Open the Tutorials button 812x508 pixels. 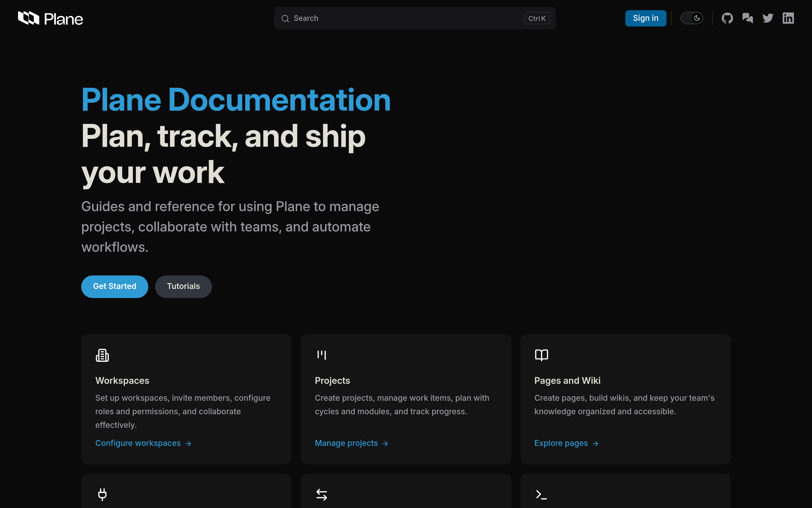click(x=184, y=286)
